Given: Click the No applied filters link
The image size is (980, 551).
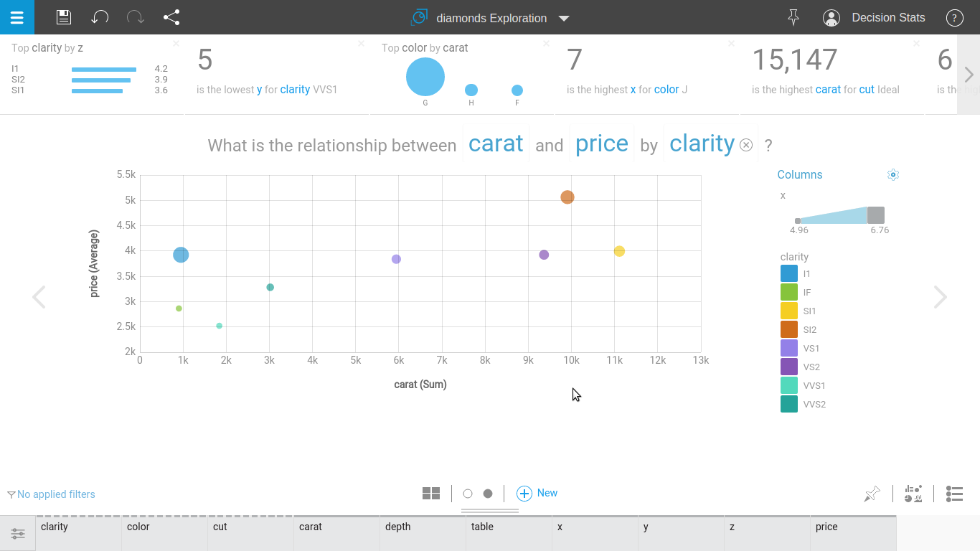Looking at the screenshot, I should 56,494.
